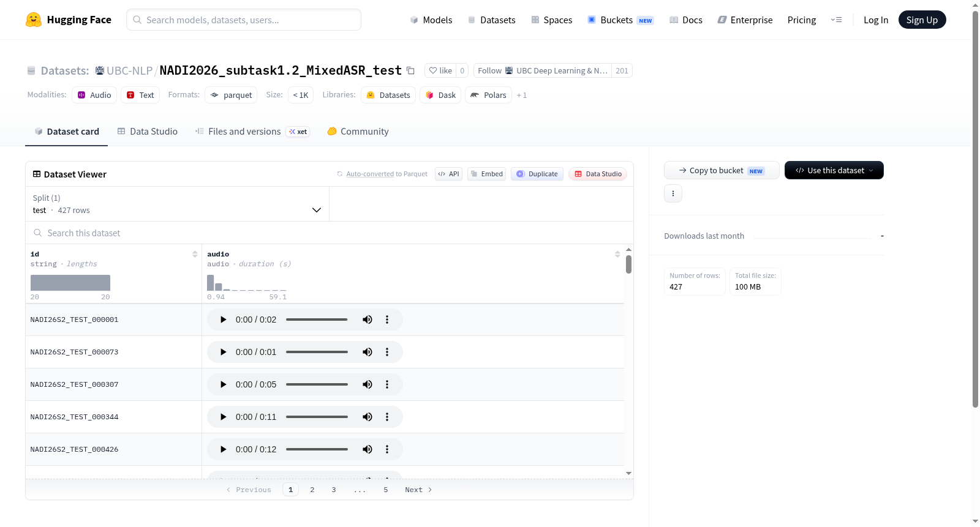Open audio options menu for NADI26S2_TEST_000307
Screen dimensions: 980x527
(387, 384)
